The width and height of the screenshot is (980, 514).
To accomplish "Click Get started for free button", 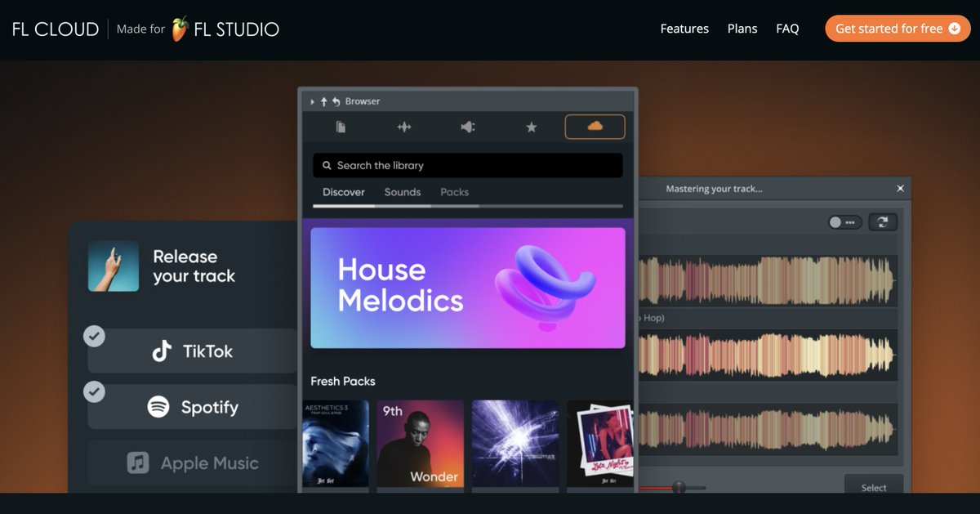I will [898, 29].
